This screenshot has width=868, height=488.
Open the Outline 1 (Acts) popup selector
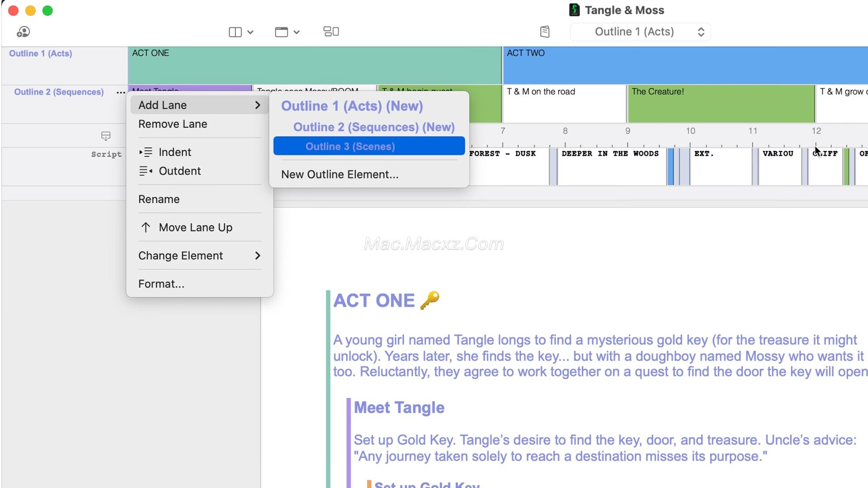[x=640, y=32]
